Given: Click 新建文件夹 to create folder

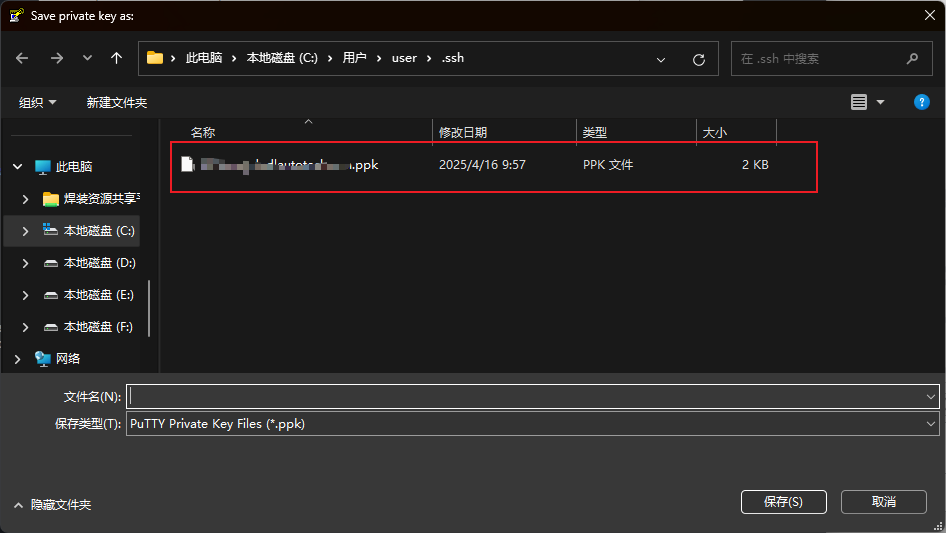Looking at the screenshot, I should tap(117, 103).
